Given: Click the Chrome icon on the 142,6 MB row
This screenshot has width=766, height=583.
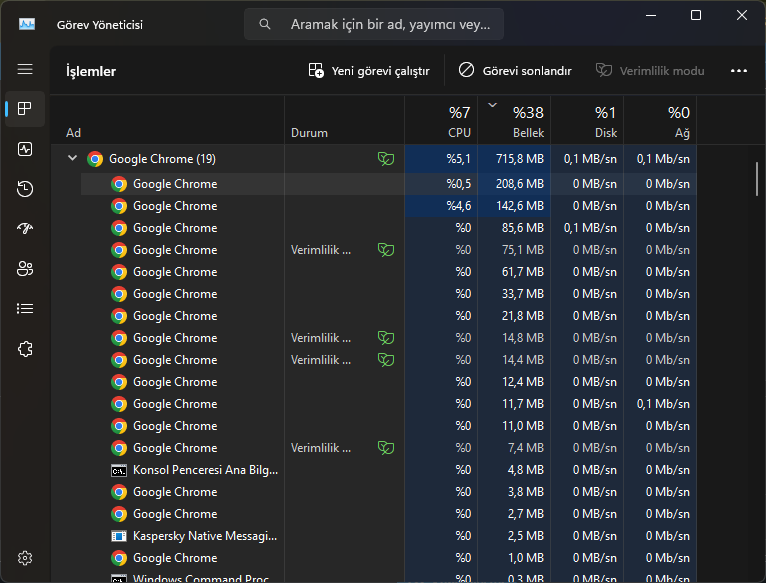Looking at the screenshot, I should [119, 206].
